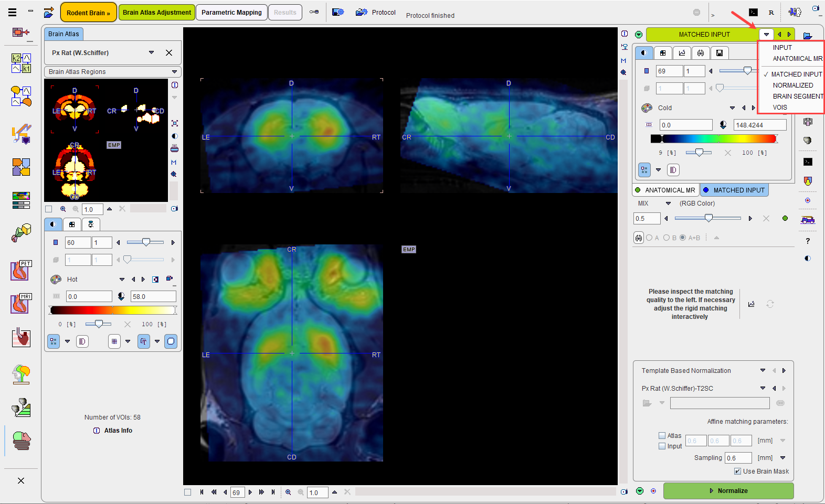Image resolution: width=825 pixels, height=504 pixels.
Task: Open the hamburger main menu
Action: point(13,12)
